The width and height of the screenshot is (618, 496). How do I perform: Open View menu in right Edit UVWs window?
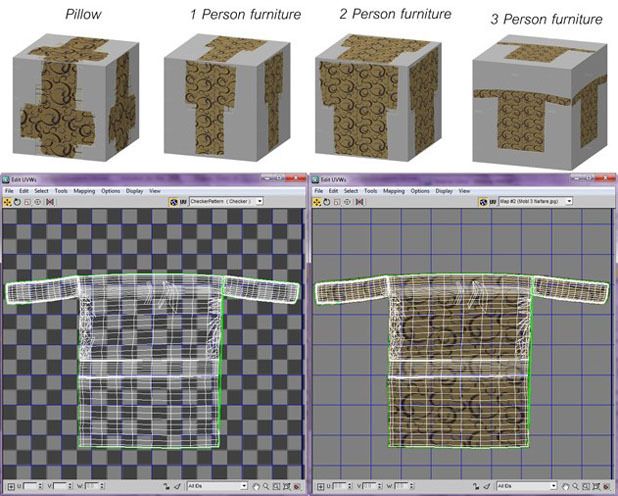tap(464, 191)
